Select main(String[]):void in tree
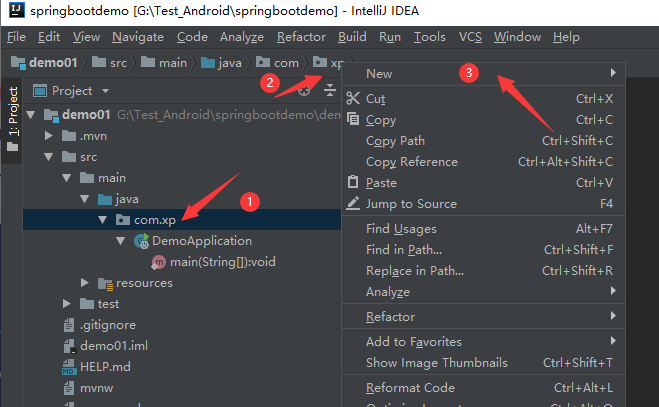This screenshot has height=407, width=659. click(x=223, y=262)
